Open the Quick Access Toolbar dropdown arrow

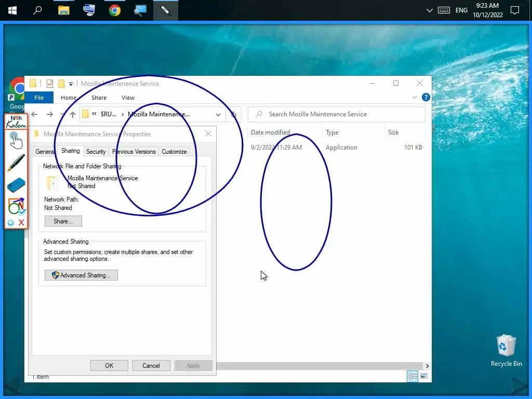pyautogui.click(x=71, y=84)
